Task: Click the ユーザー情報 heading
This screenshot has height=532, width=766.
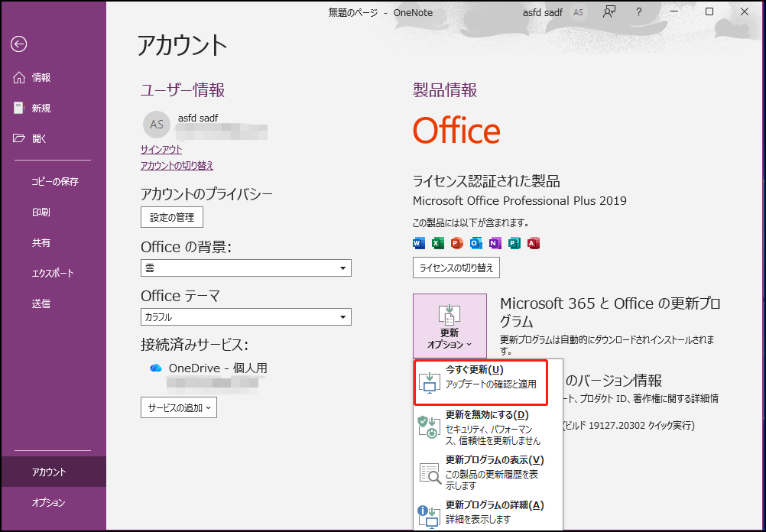Action: click(x=183, y=90)
